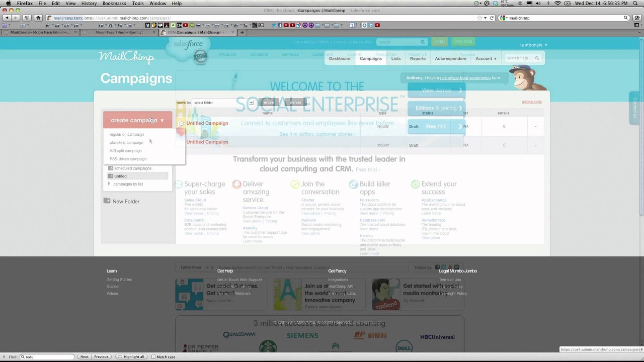Click the New Folder icon
Viewport: 644px width, 362px height.
tap(107, 201)
